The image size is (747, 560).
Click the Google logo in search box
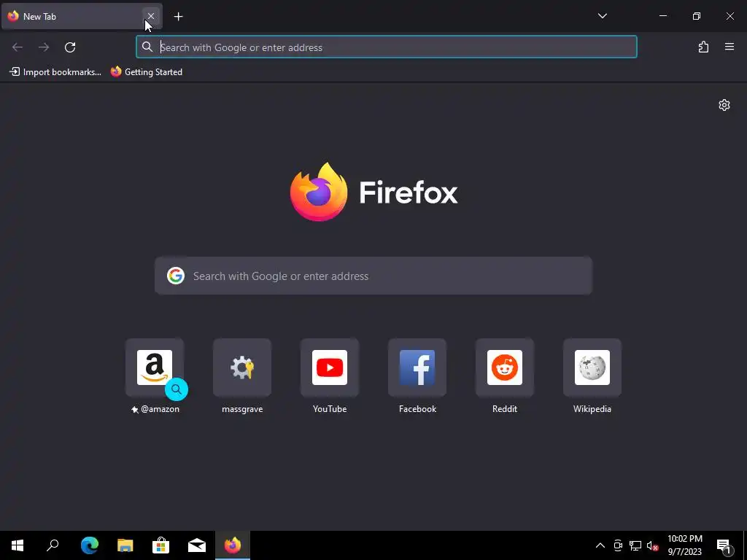pyautogui.click(x=176, y=276)
